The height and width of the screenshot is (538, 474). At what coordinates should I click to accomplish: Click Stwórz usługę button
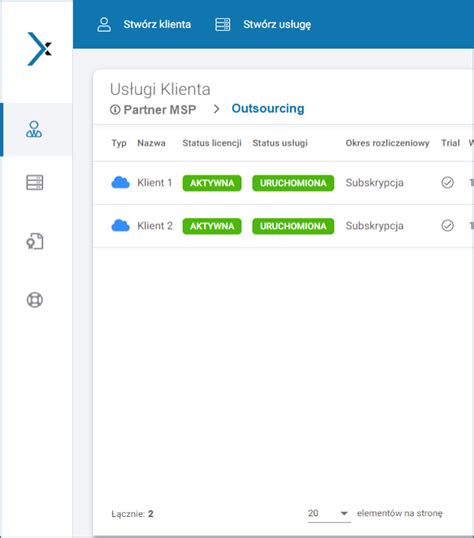277,24
